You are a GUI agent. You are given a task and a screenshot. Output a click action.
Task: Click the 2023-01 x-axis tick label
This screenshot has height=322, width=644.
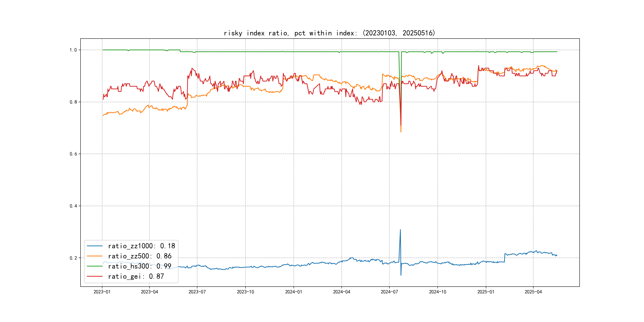tap(102, 292)
